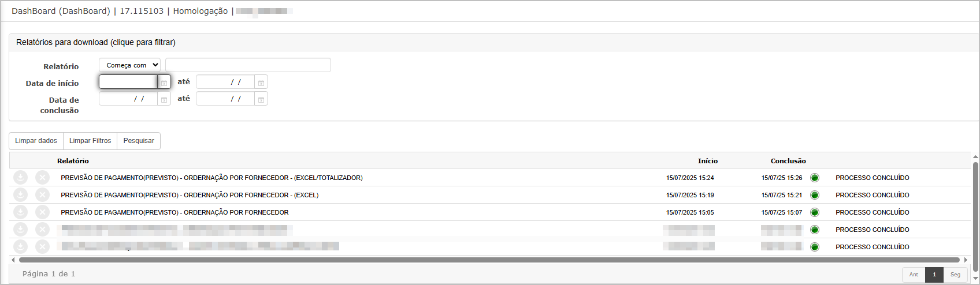
Task: Go to next page with Seg
Action: pos(956,275)
